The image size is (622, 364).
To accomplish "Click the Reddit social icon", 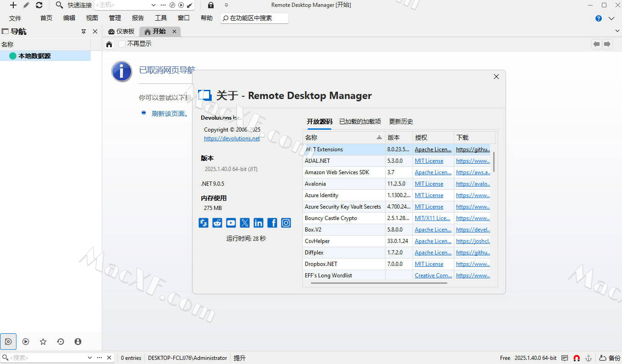I will (x=217, y=223).
